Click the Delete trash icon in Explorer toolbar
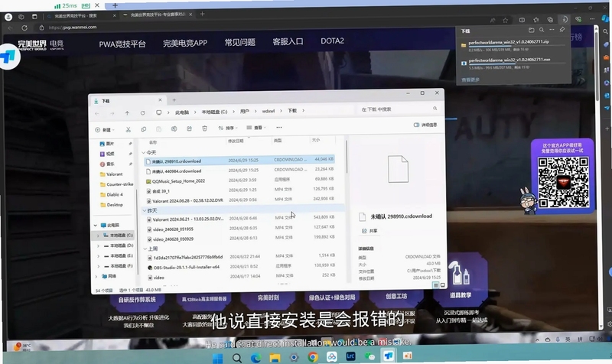612x364 pixels. [204, 128]
